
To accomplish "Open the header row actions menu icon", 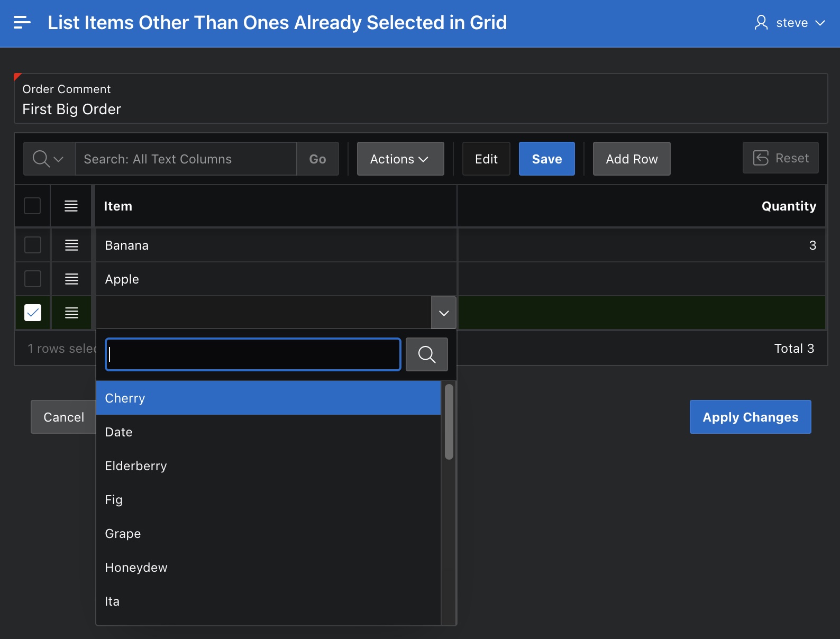I will 71,206.
